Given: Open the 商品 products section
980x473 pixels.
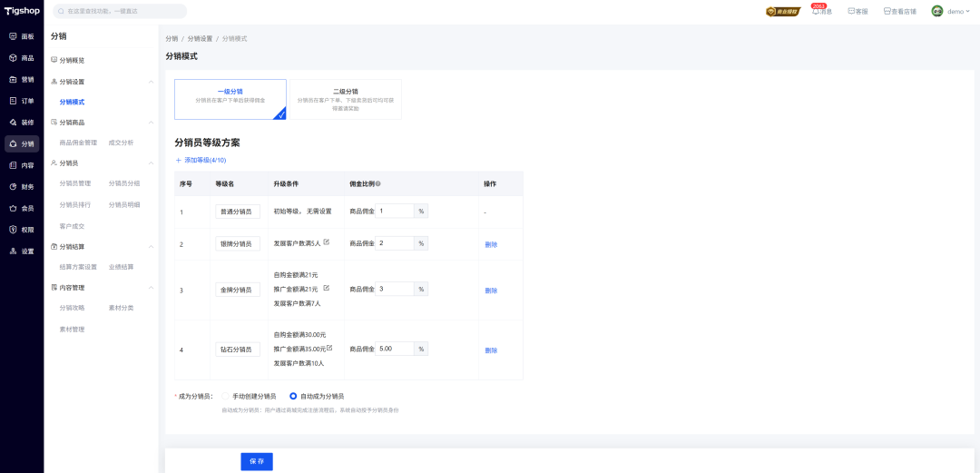Looking at the screenshot, I should [x=22, y=57].
